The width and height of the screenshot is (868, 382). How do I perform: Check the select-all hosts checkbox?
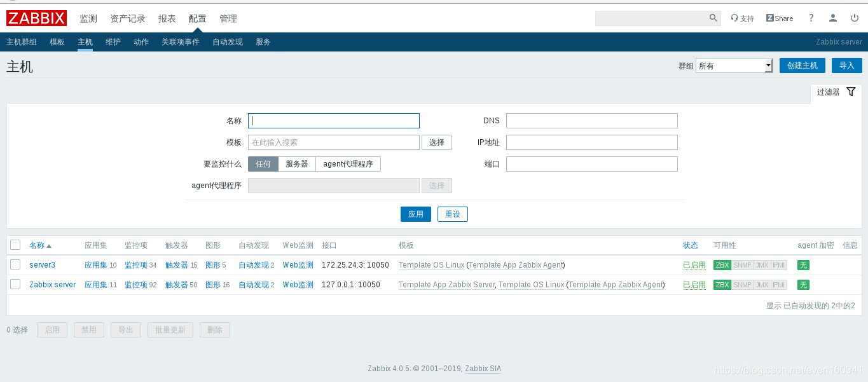point(15,245)
